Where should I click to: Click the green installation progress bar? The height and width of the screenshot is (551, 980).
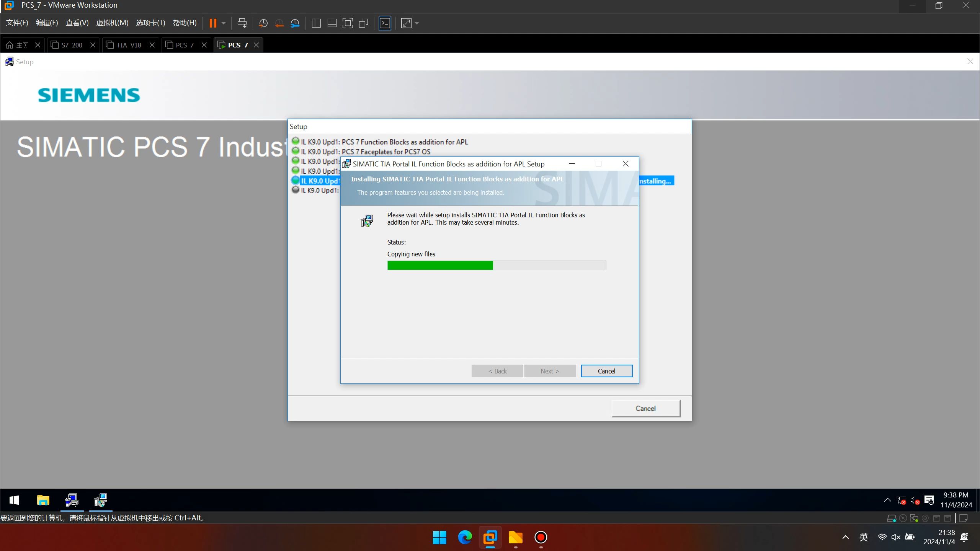click(x=440, y=266)
